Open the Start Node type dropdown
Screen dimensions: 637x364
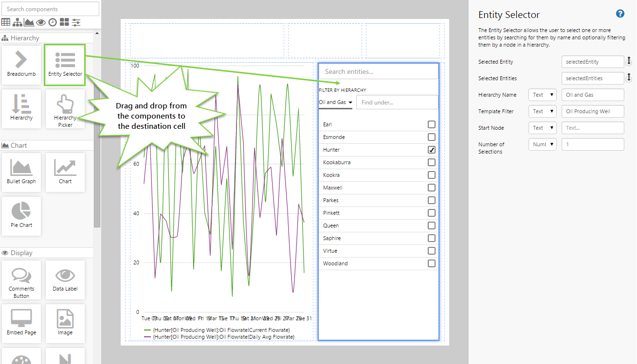click(542, 128)
